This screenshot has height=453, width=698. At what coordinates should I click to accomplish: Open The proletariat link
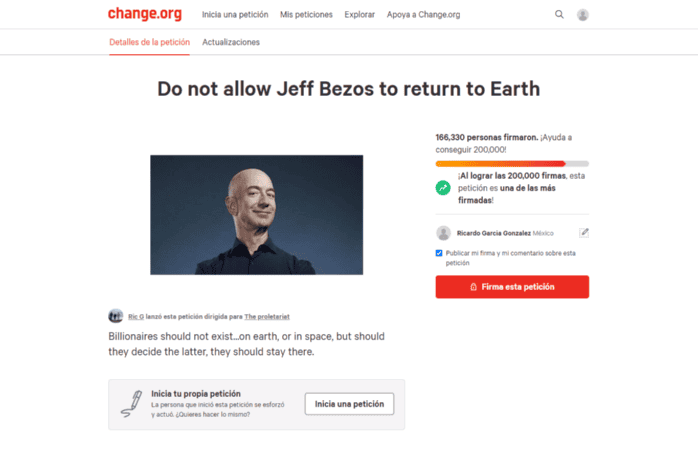267,317
